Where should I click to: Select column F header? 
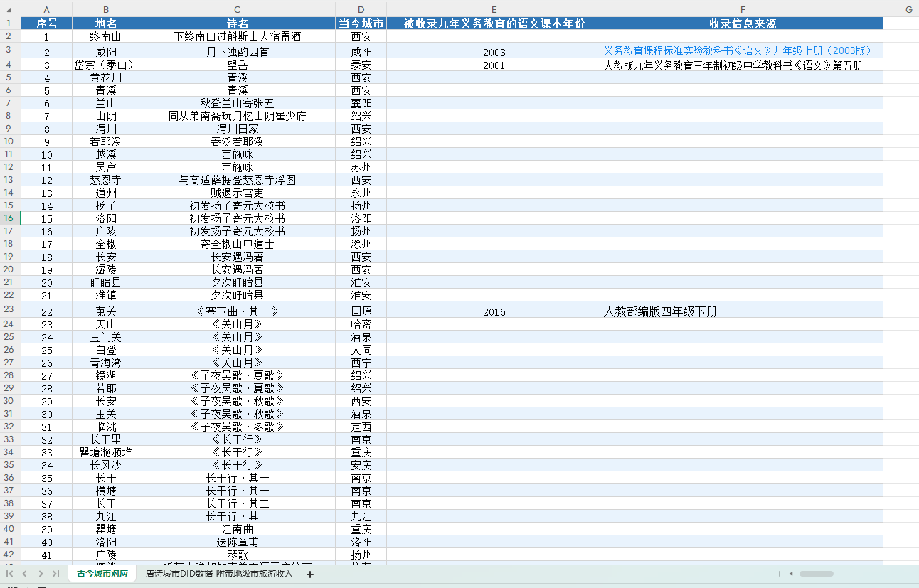coord(743,10)
